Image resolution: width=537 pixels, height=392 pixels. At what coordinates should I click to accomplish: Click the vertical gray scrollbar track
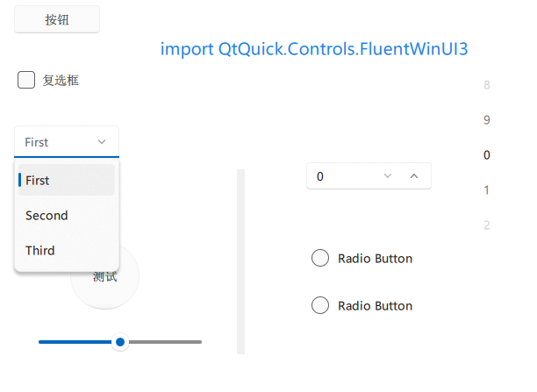pyautogui.click(x=240, y=261)
